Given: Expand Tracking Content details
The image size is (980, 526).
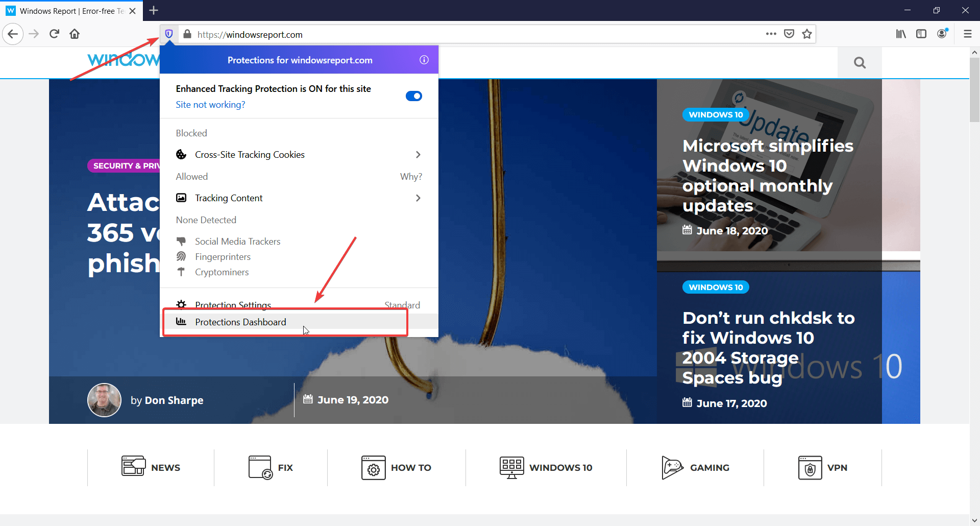Looking at the screenshot, I should pyautogui.click(x=299, y=198).
